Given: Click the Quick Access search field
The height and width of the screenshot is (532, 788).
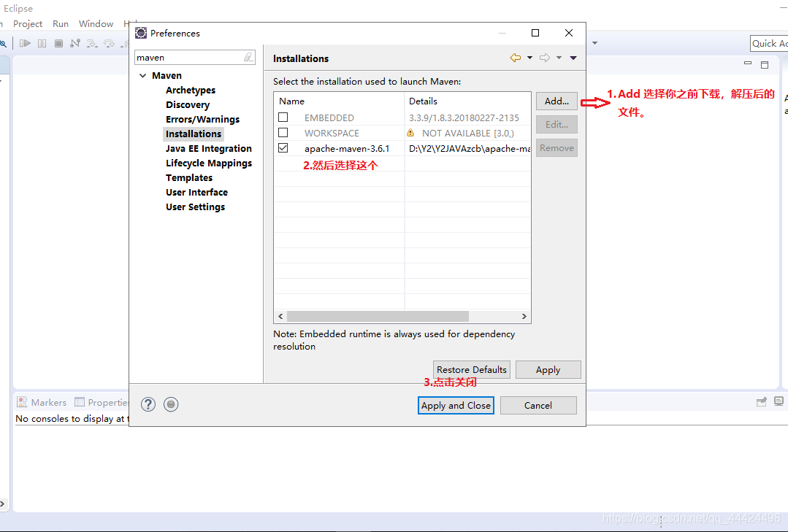Looking at the screenshot, I should (x=770, y=44).
